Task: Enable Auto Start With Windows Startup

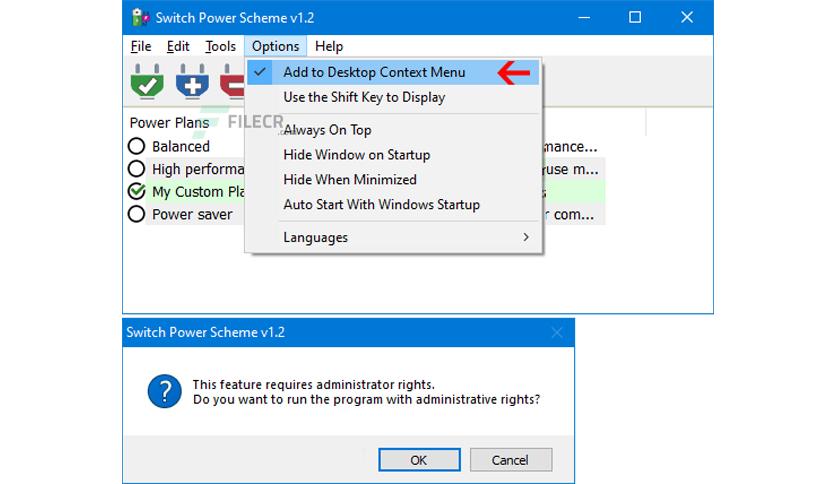Action: coord(393,205)
